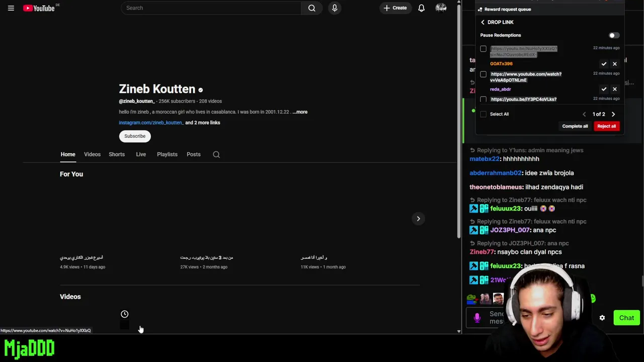The image size is (644, 362).
Task: Subscribe to Zineb Koutten
Action: point(135,136)
